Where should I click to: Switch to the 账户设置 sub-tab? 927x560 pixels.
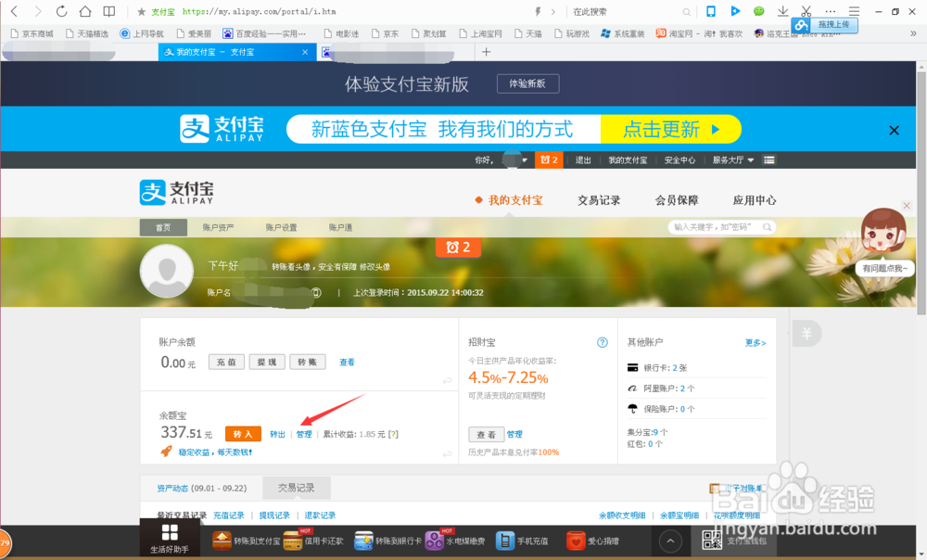click(x=282, y=227)
